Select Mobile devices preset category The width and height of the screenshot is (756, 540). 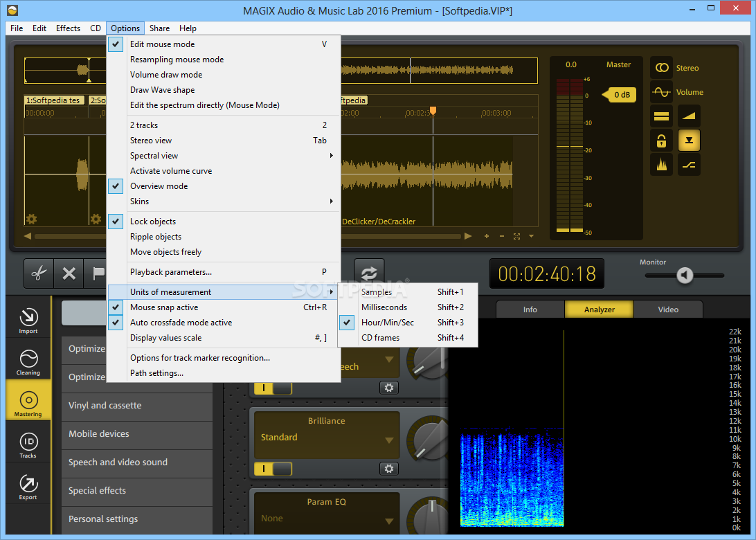[x=137, y=434]
